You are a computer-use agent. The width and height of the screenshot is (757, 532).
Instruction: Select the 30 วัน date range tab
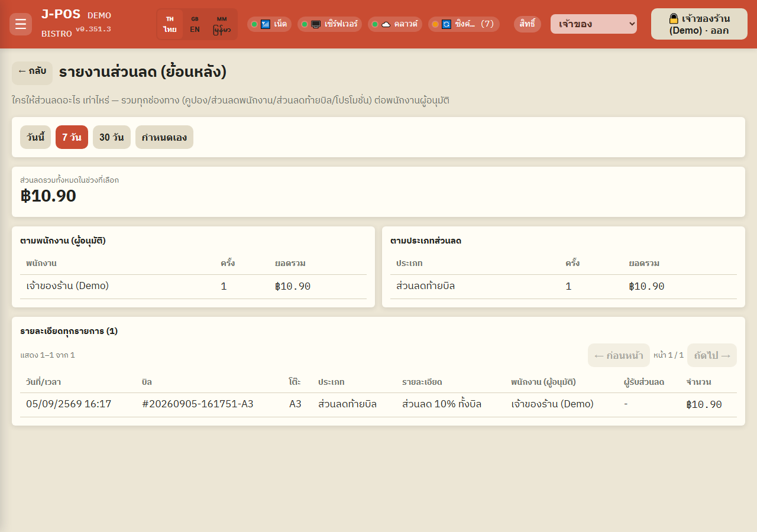click(x=112, y=137)
